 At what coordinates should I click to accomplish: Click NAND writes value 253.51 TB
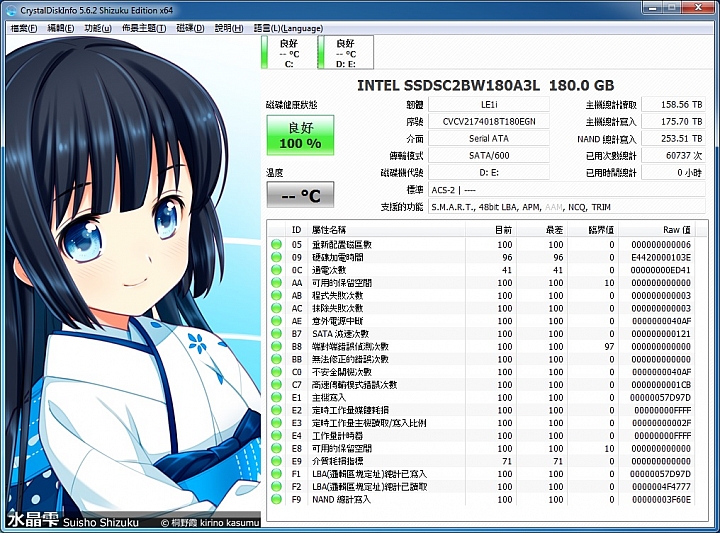(x=673, y=138)
